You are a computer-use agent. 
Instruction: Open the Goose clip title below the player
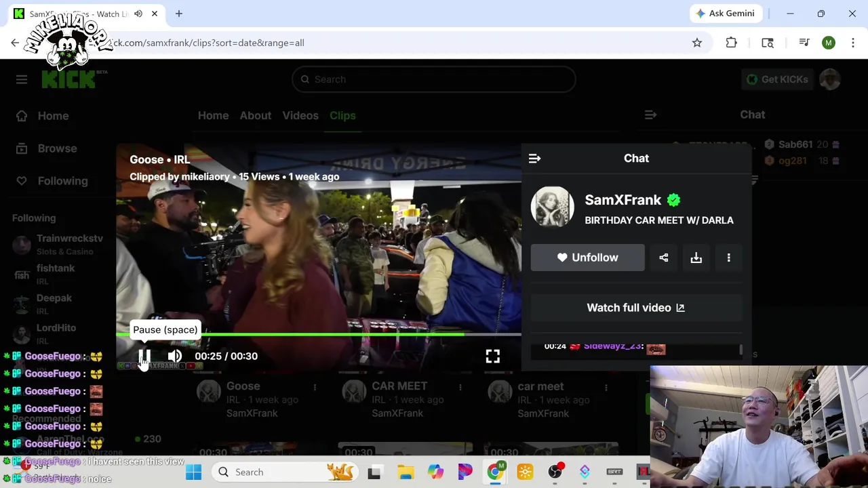coord(243,386)
